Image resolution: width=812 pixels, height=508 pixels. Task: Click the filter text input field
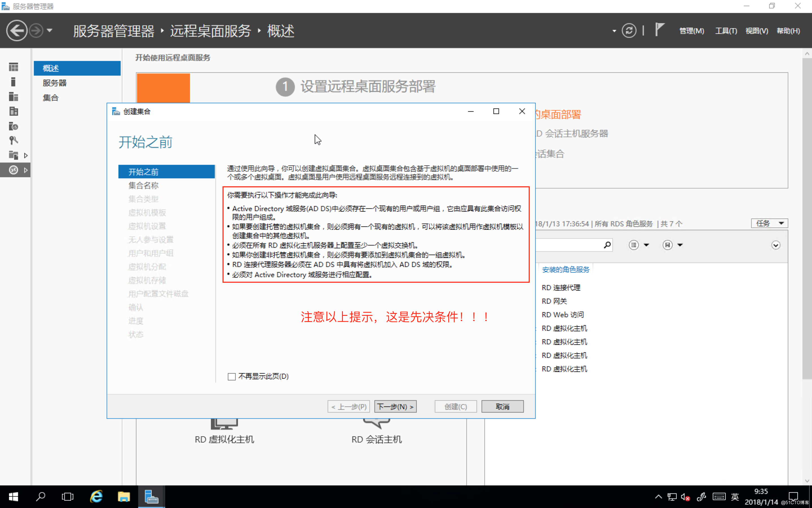[x=569, y=245]
